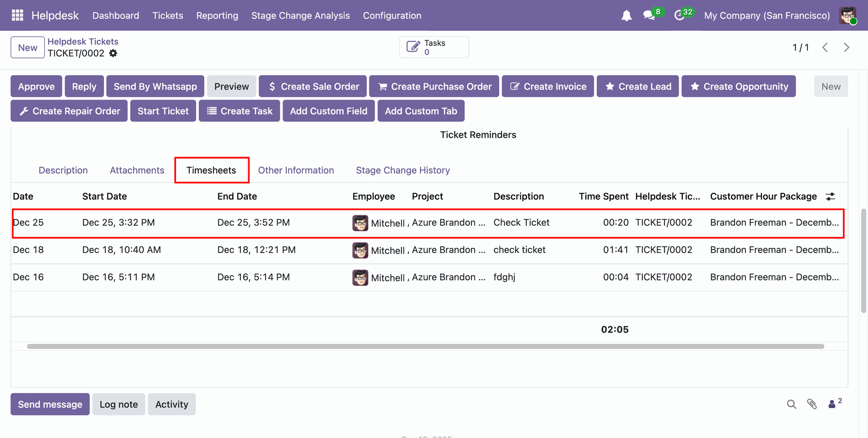Open the Tasks smart button
868x438 pixels.
point(434,47)
